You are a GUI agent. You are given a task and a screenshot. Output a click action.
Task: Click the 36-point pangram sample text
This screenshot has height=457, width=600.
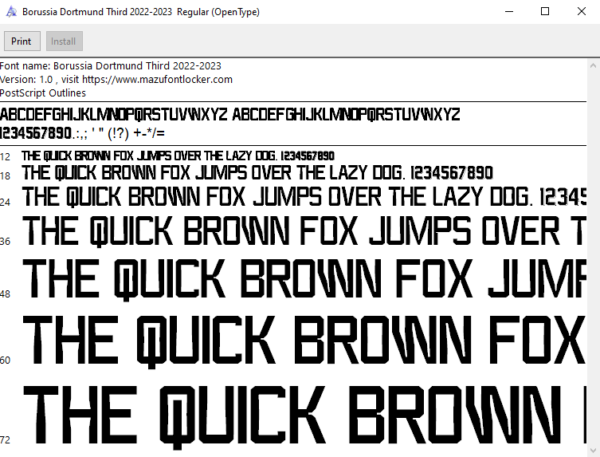pos(304,231)
